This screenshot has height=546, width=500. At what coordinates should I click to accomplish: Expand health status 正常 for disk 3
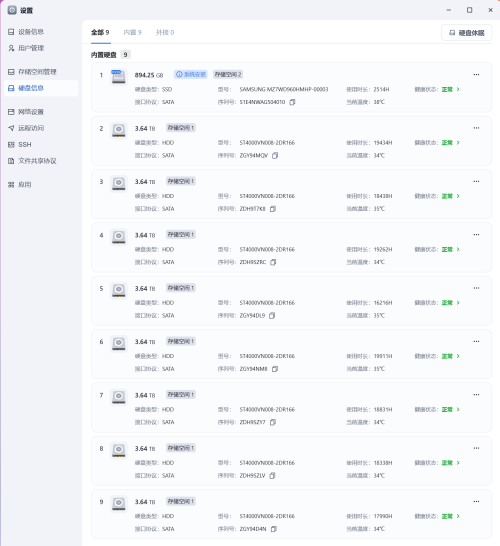(x=451, y=196)
